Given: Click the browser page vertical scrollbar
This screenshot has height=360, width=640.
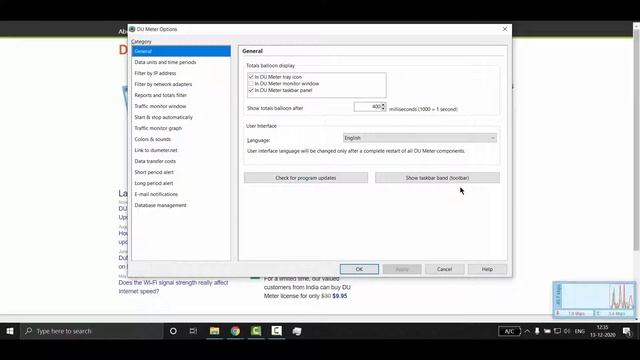Looking at the screenshot, I should 636,140.
